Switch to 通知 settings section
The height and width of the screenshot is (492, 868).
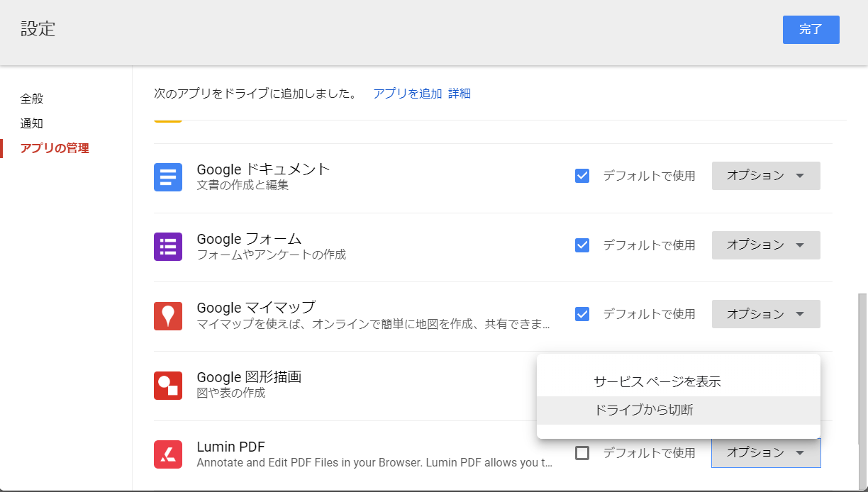coord(32,123)
